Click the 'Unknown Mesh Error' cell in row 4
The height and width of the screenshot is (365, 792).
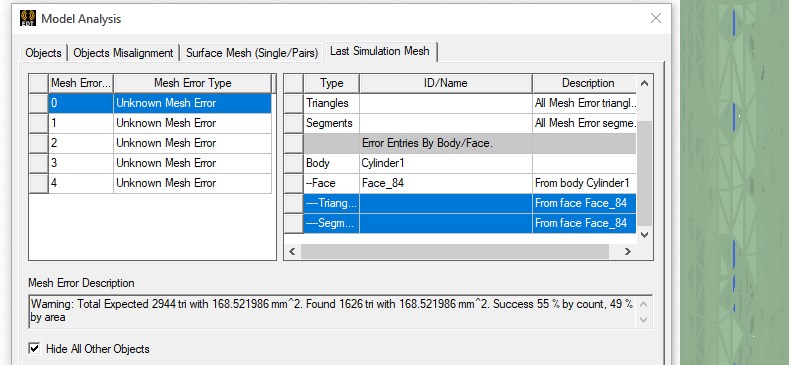(192, 183)
